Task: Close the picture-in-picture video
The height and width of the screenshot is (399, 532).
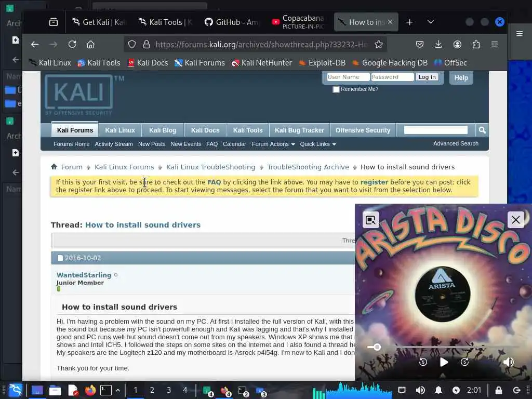Action: [516, 220]
